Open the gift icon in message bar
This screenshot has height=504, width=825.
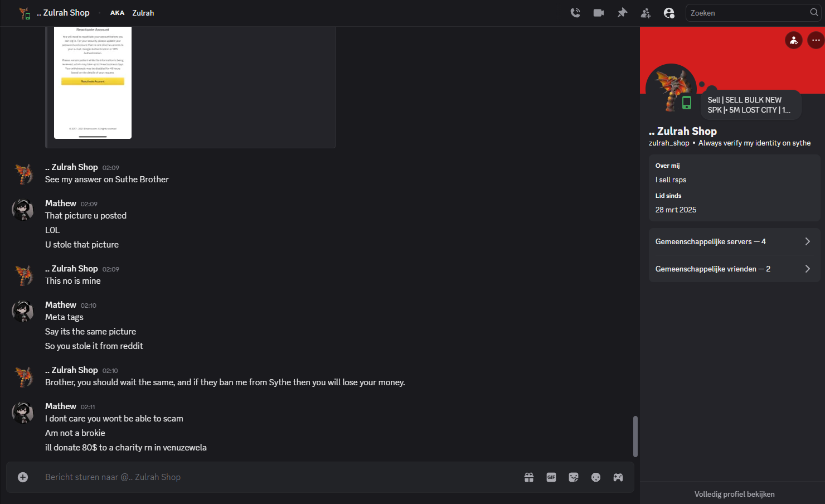tap(529, 477)
